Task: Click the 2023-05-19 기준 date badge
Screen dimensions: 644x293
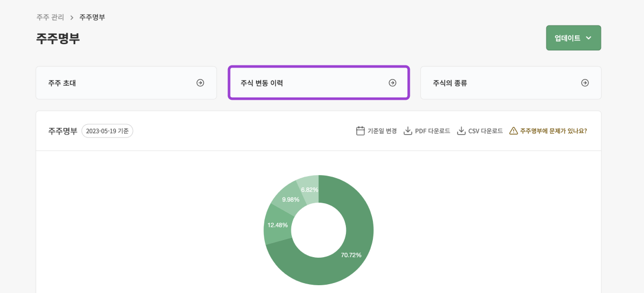Action: point(107,131)
